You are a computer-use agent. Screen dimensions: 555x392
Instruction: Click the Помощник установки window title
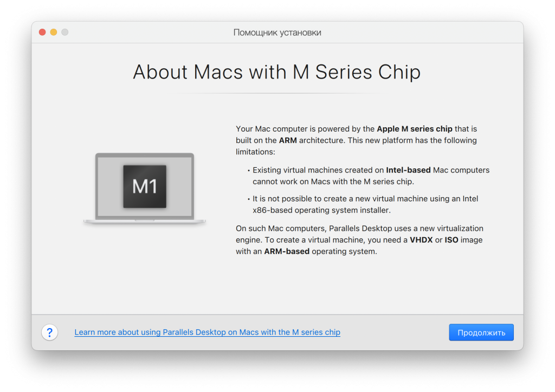[x=277, y=32]
